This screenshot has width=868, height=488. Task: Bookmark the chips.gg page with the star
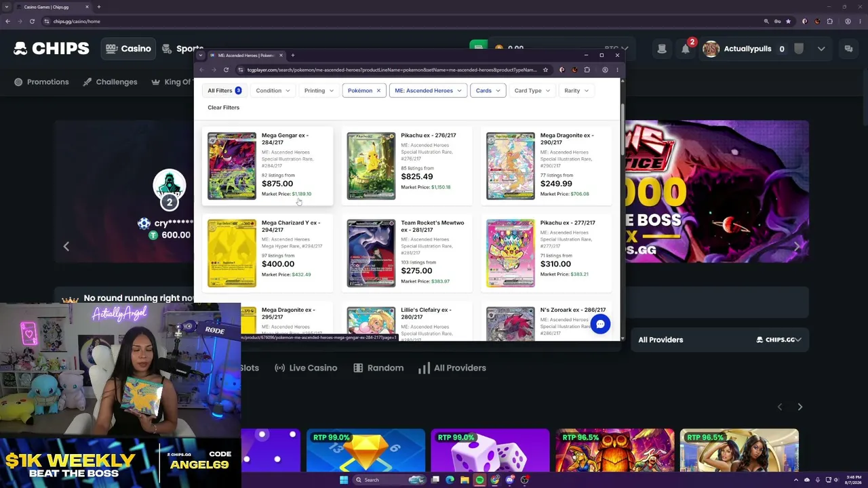(788, 21)
